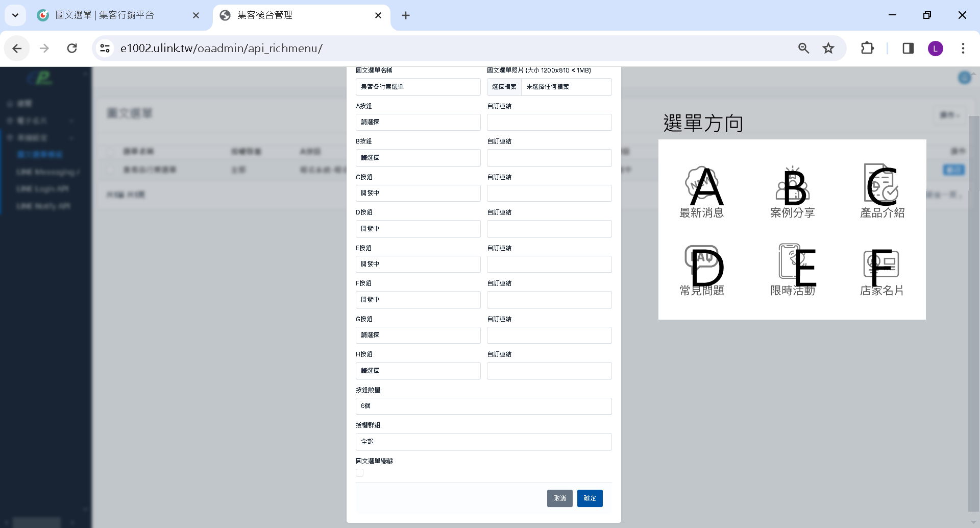Open the C按鈕 dropdown showing 開發中
Image resolution: width=980 pixels, height=528 pixels.
click(418, 193)
